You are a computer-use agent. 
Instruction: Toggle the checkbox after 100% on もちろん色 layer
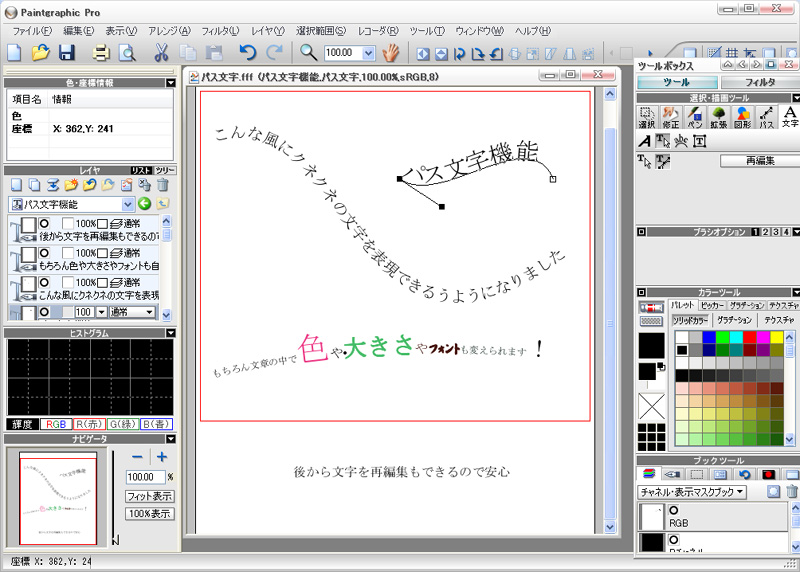tap(103, 253)
